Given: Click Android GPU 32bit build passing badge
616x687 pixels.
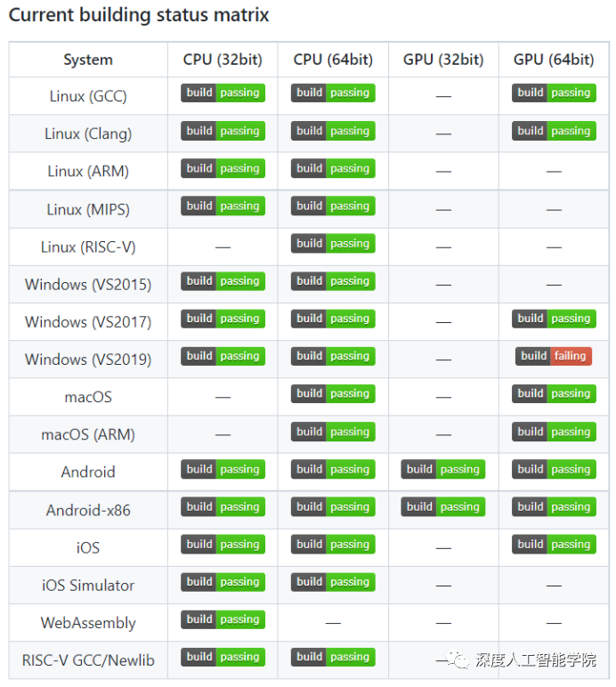Looking at the screenshot, I should pos(442,469).
